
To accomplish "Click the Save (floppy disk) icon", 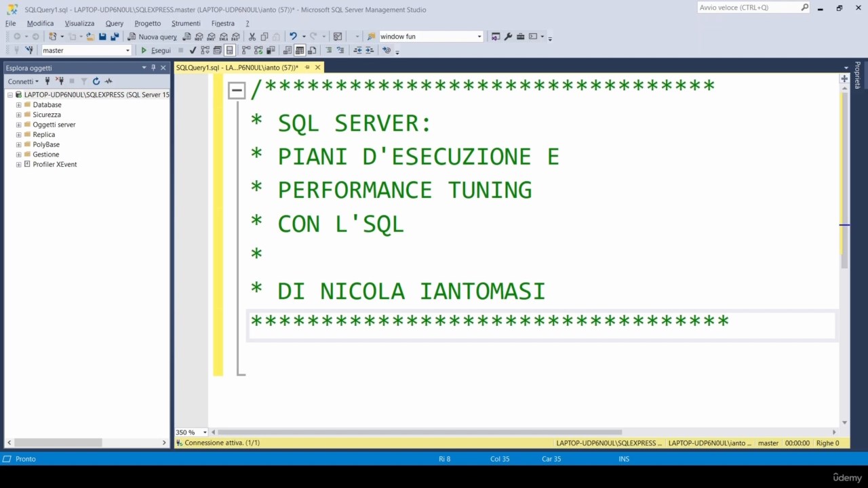I will (x=102, y=37).
